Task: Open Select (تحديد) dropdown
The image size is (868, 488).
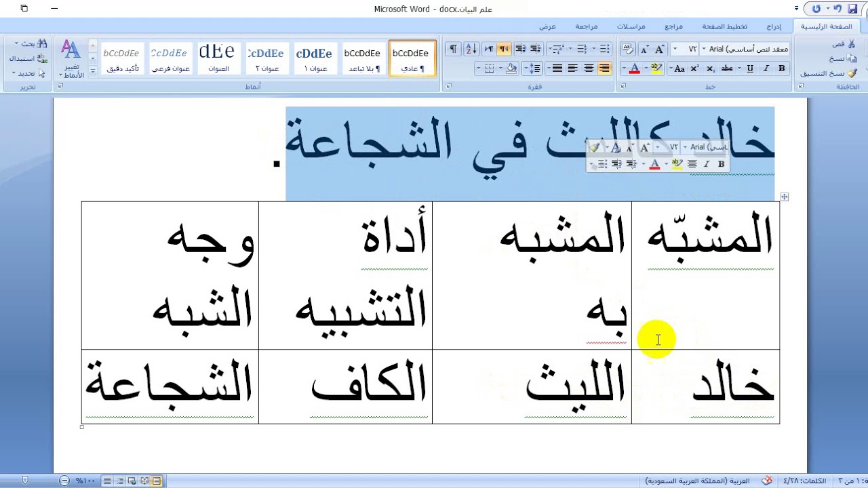Action: 29,73
